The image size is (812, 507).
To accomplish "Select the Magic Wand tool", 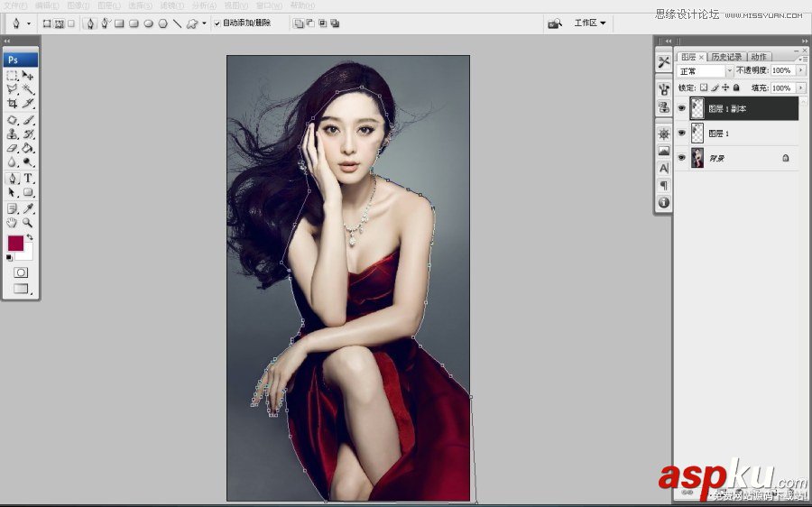I will (28, 89).
